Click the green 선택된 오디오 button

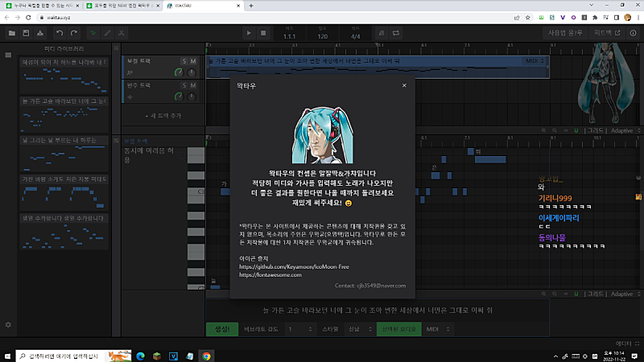tap(398, 329)
